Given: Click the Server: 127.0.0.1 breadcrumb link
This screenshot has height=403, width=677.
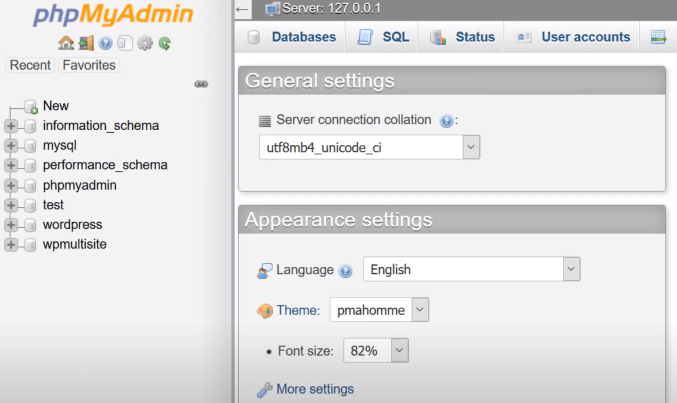Looking at the screenshot, I should 331,9.
